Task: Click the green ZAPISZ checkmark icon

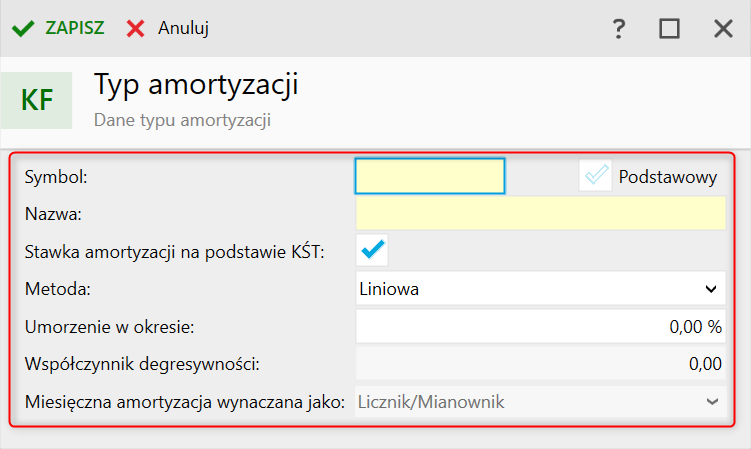Action: (23, 29)
